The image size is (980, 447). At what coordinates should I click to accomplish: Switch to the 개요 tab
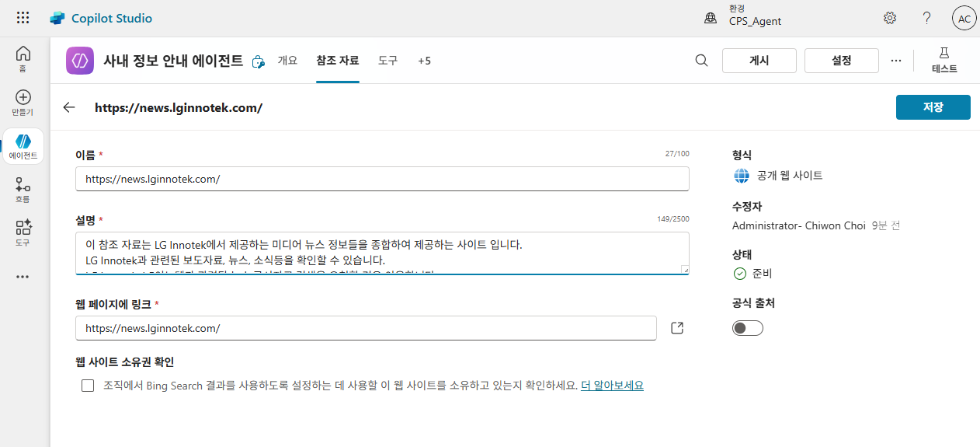[x=287, y=61]
